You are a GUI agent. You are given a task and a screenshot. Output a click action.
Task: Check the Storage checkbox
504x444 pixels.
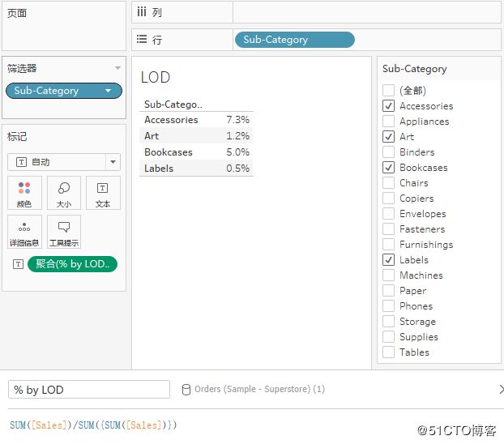(388, 321)
